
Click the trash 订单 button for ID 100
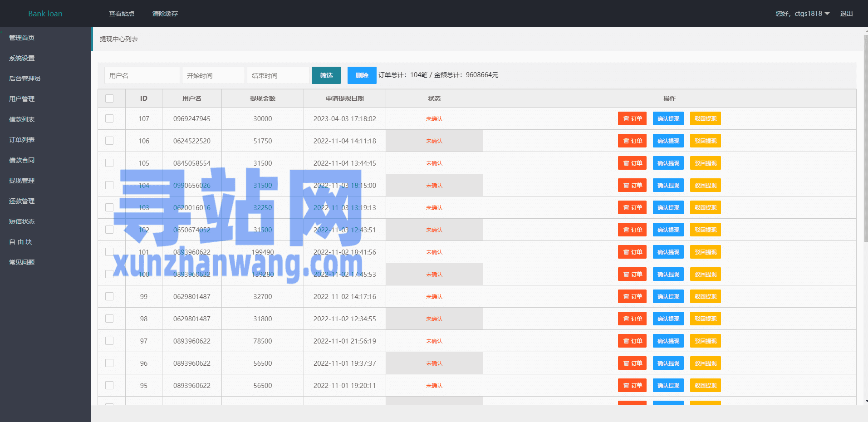[x=632, y=275]
